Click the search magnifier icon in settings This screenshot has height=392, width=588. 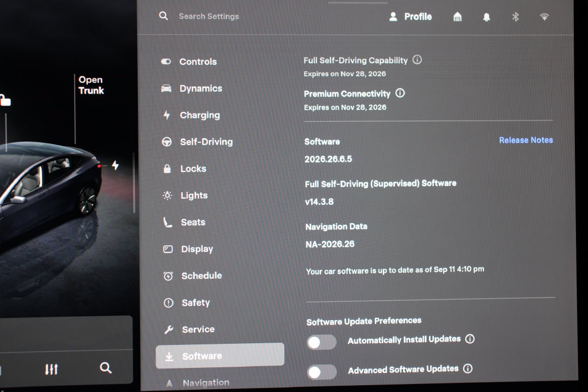point(163,15)
